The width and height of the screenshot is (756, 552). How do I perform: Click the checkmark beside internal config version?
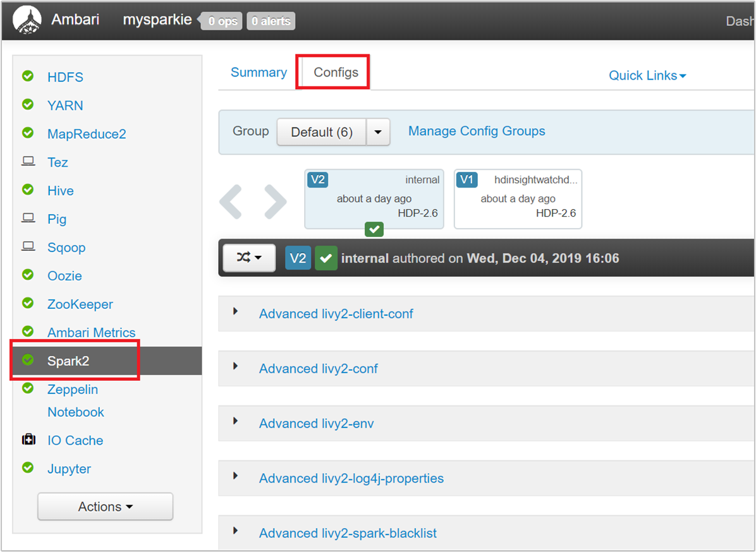[x=326, y=258]
